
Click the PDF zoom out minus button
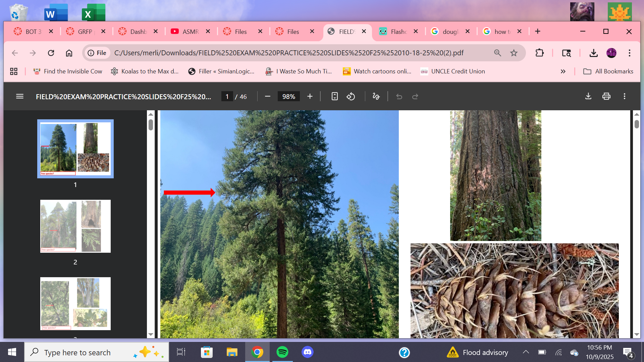[x=267, y=97]
